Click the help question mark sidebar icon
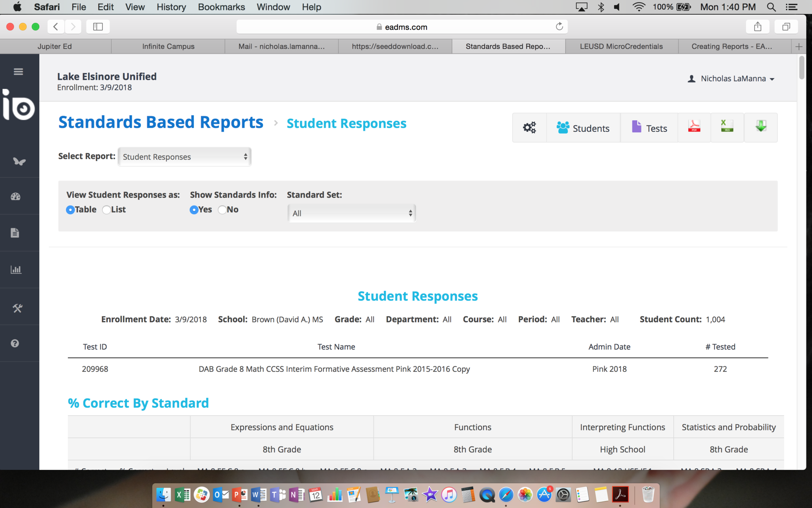The height and width of the screenshot is (508, 812). pos(15,343)
